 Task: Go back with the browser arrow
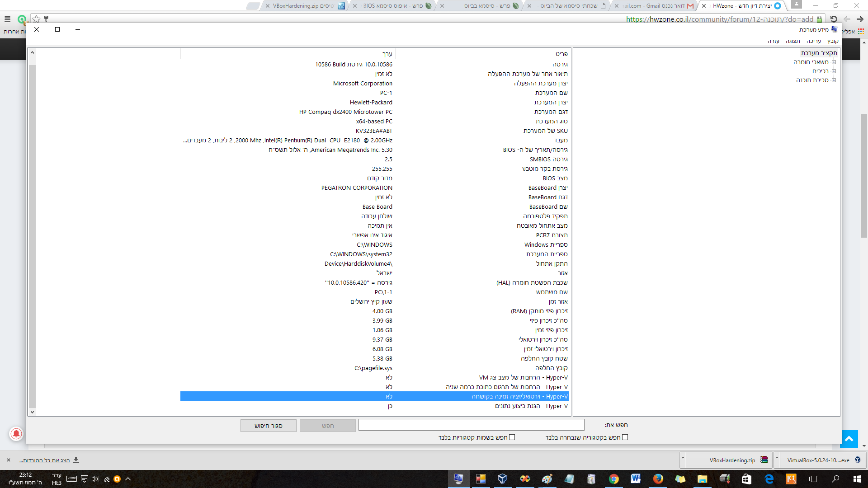847,19
